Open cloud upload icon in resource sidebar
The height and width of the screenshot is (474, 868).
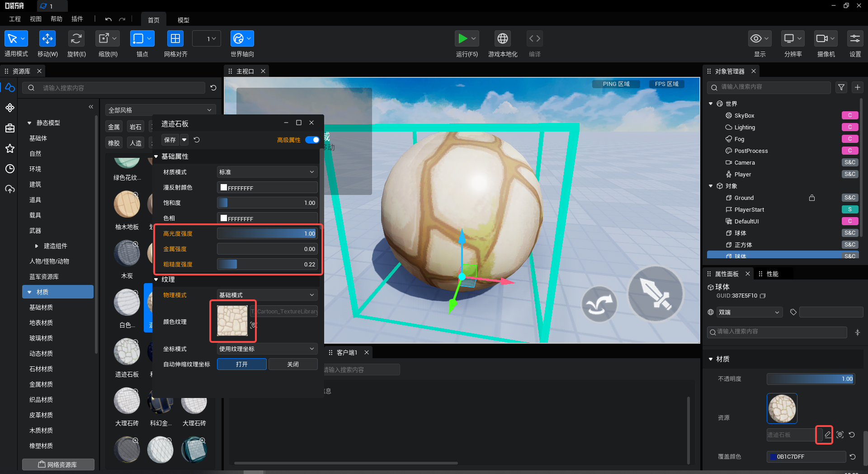(10, 189)
